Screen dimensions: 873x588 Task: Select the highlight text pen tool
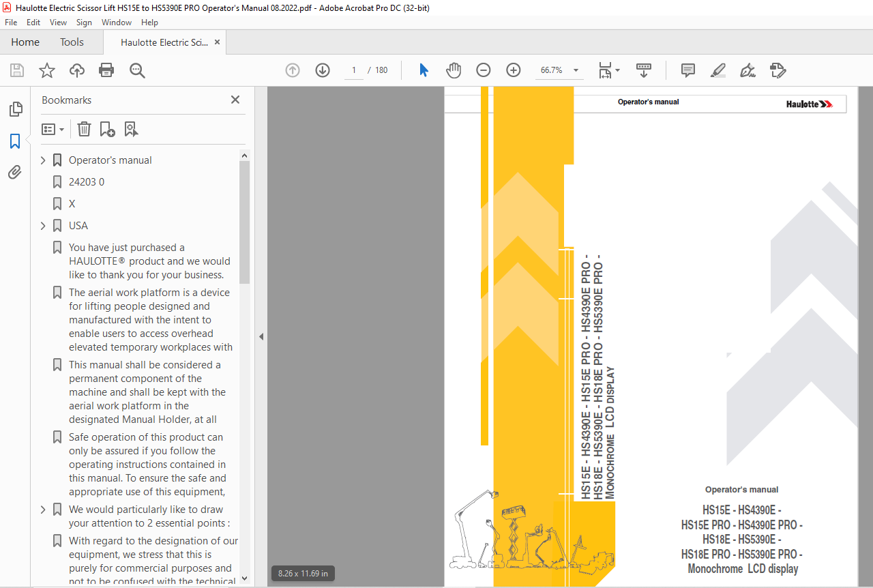[x=717, y=70]
